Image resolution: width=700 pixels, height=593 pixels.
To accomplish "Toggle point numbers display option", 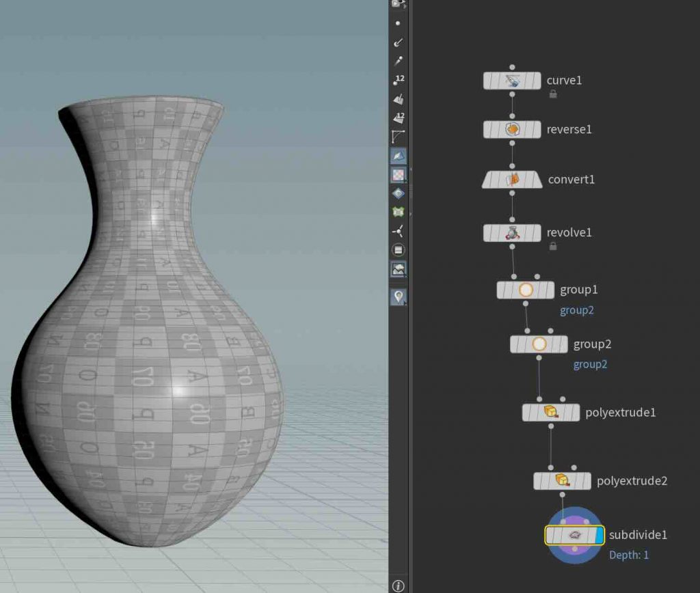I will (x=399, y=80).
